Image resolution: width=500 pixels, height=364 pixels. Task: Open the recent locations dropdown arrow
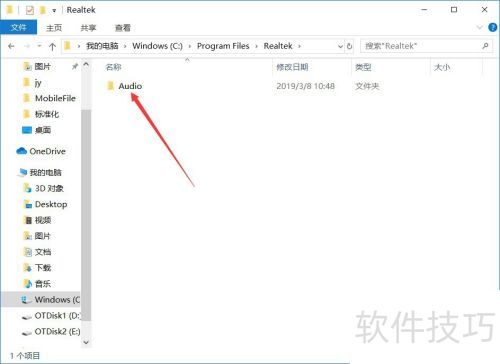39,46
